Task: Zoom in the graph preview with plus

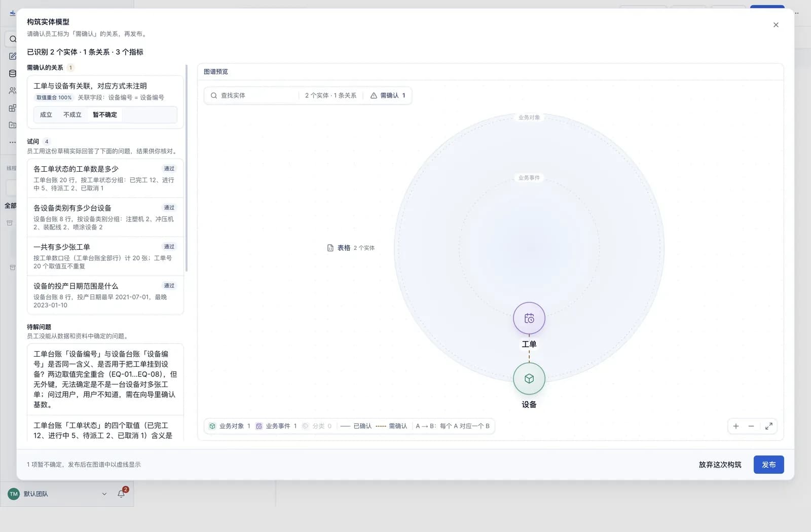Action: [736, 426]
